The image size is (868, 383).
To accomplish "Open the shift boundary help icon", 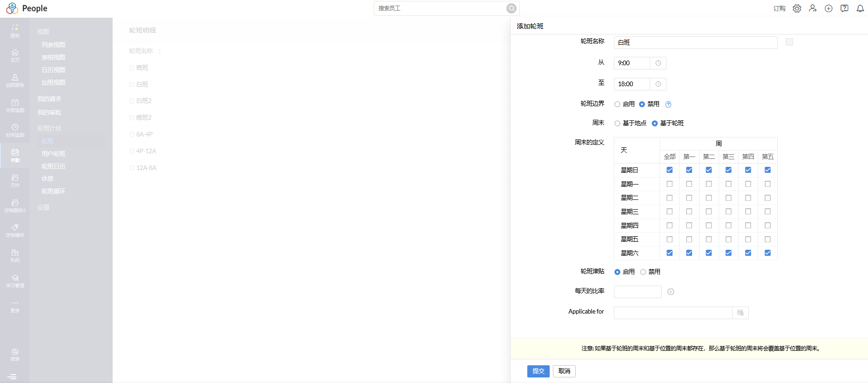I will (x=668, y=104).
